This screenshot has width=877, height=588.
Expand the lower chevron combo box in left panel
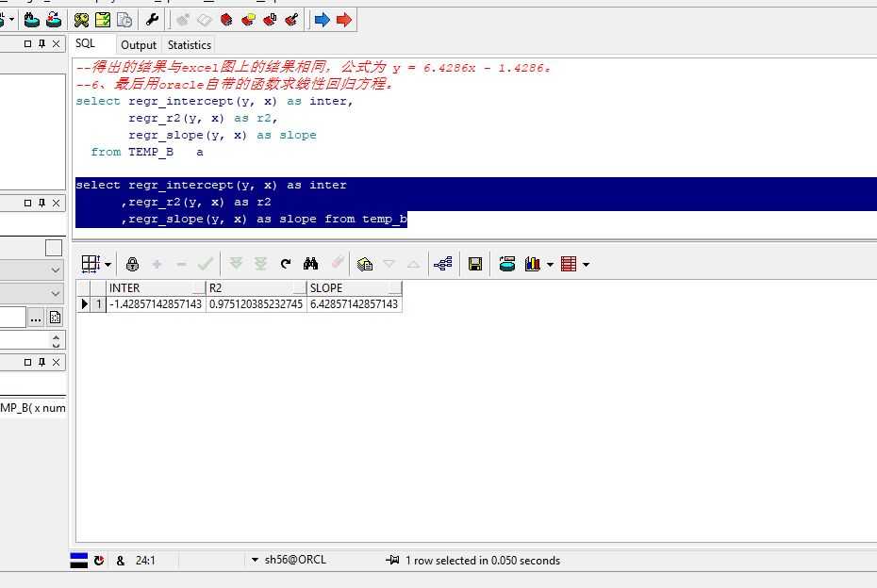(56, 293)
